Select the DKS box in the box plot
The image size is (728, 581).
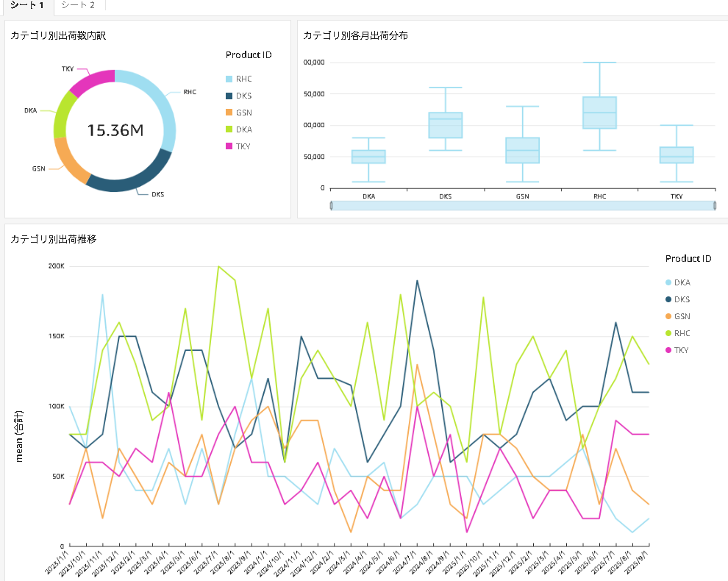coord(446,125)
